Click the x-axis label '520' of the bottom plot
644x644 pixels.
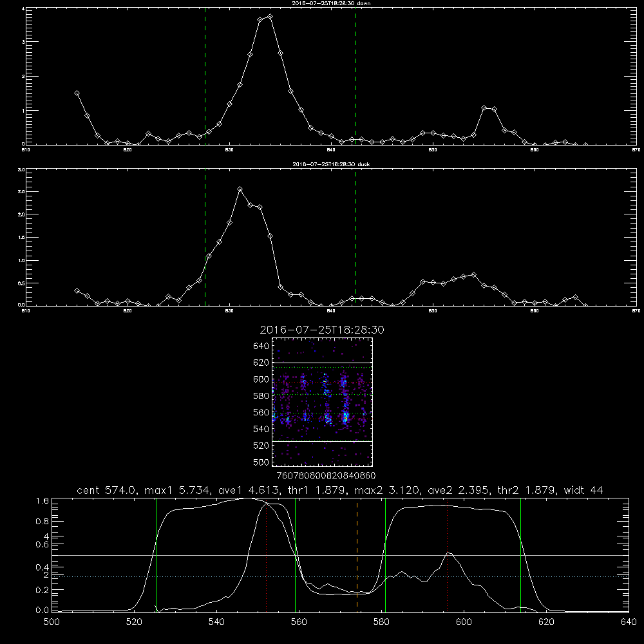tap(135, 622)
